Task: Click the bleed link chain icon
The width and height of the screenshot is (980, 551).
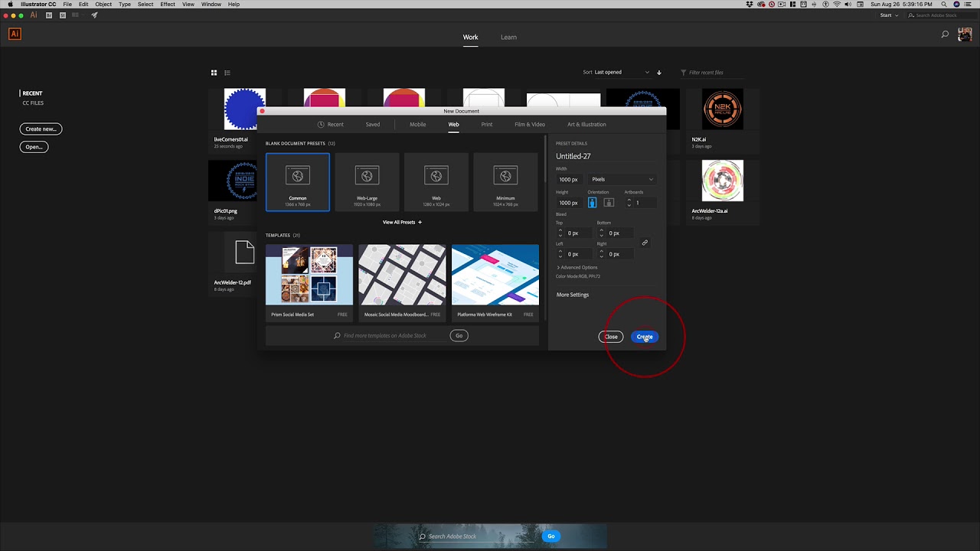Action: (x=645, y=243)
